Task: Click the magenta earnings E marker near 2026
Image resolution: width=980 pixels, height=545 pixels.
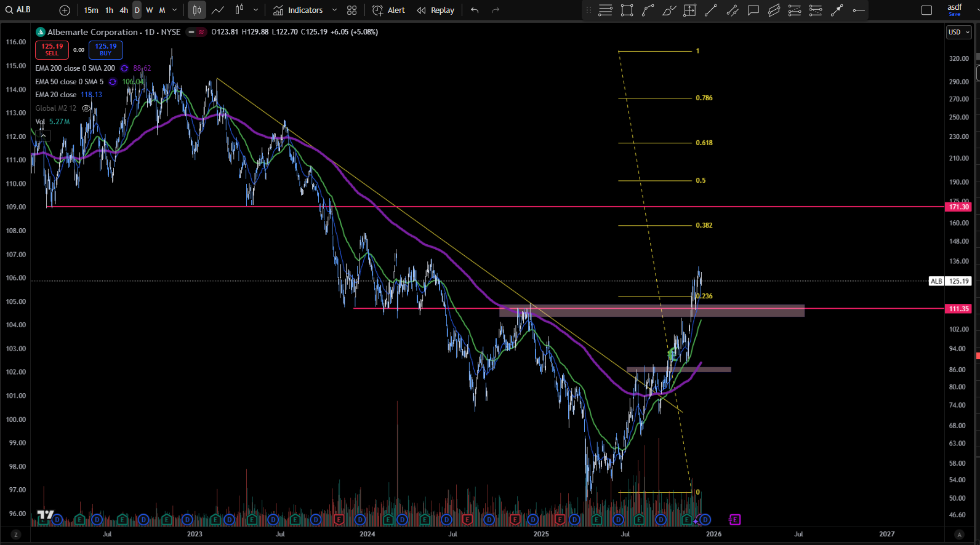Action: (734, 520)
